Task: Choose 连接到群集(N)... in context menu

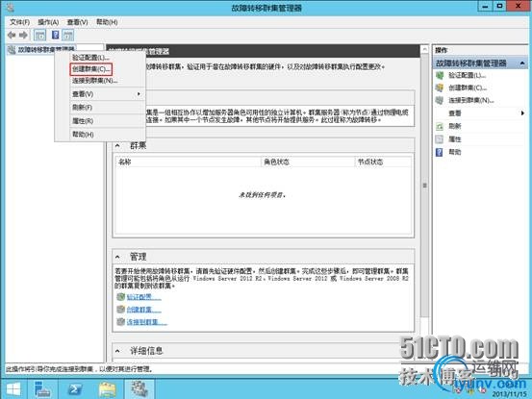Action: coord(95,81)
